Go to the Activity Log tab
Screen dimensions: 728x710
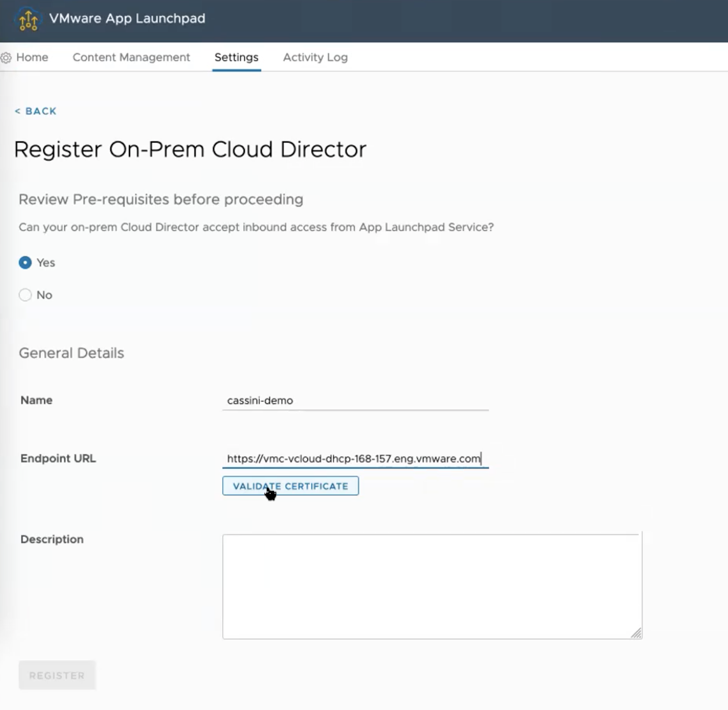315,57
